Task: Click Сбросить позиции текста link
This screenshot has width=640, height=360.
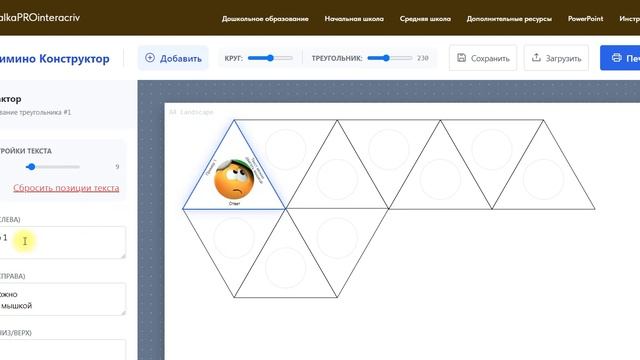Action: pyautogui.click(x=66, y=188)
